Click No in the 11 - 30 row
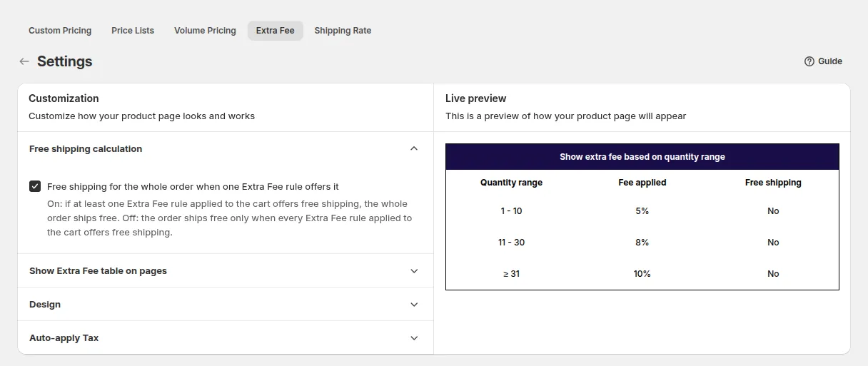 [773, 243]
